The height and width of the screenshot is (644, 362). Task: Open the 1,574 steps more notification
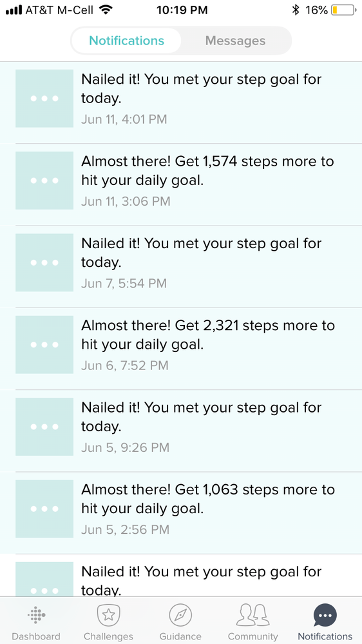(181, 184)
